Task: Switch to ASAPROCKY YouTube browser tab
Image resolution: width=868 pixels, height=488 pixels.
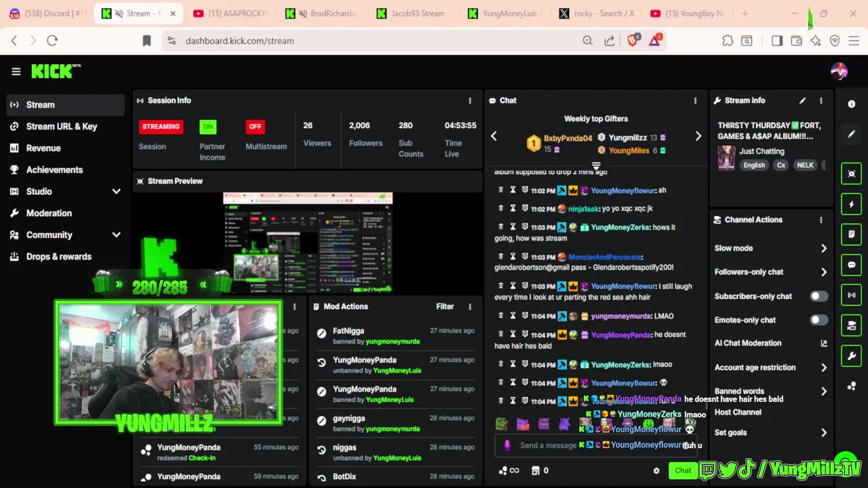Action: pos(231,14)
